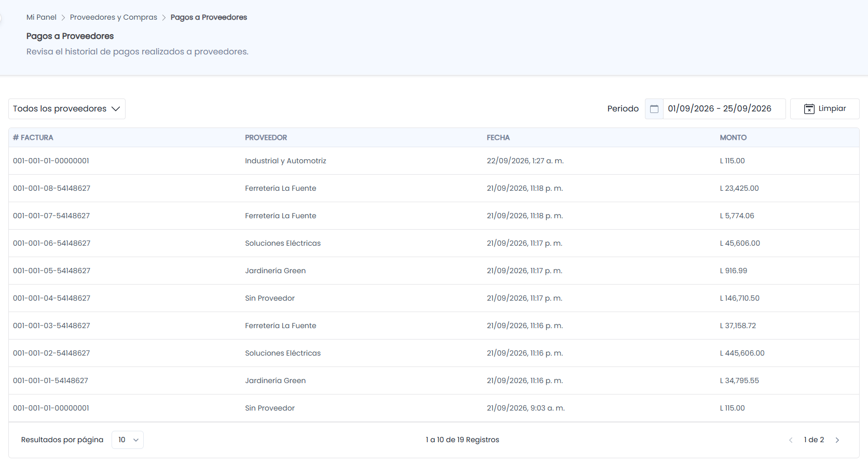
Task: Select invoice 001-001-03-54148627
Action: pyautogui.click(x=51, y=326)
